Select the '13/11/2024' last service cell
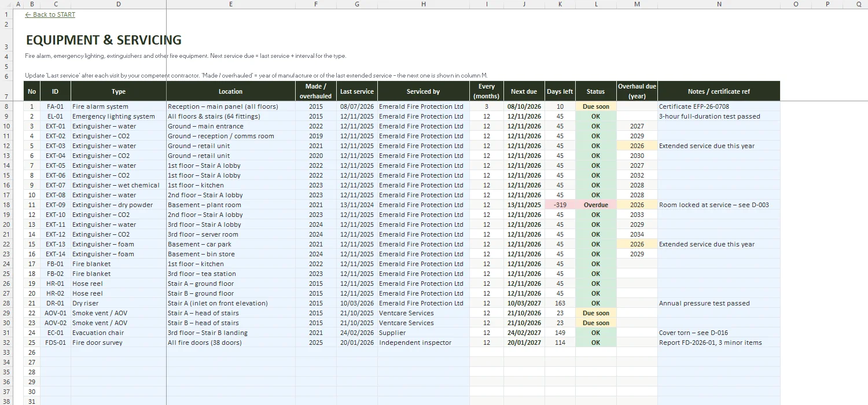868x405 pixels. pos(357,205)
